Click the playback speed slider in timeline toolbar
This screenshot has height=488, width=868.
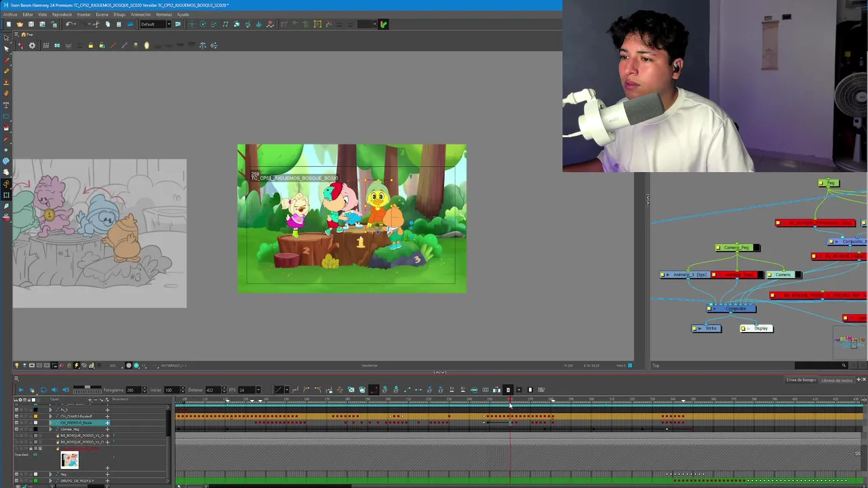pos(87,390)
